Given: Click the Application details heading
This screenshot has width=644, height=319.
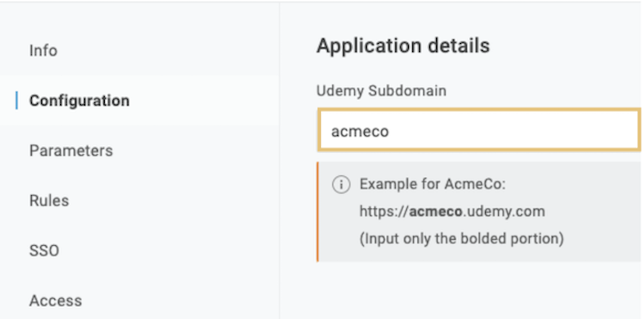Looking at the screenshot, I should click(403, 46).
